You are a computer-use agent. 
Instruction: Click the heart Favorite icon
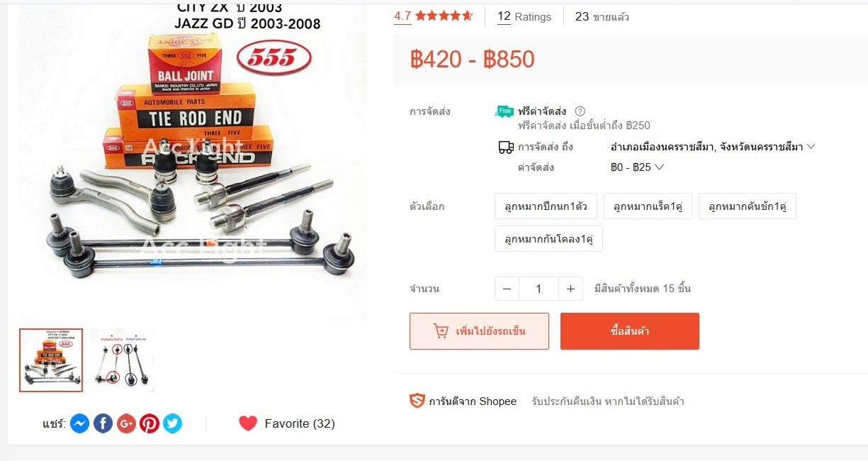248,423
